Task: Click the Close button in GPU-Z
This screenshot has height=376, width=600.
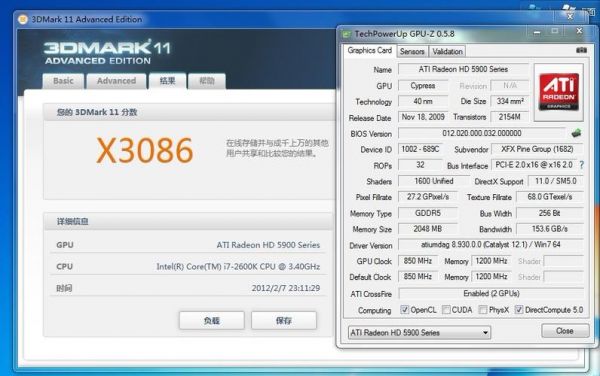Action: 565,331
